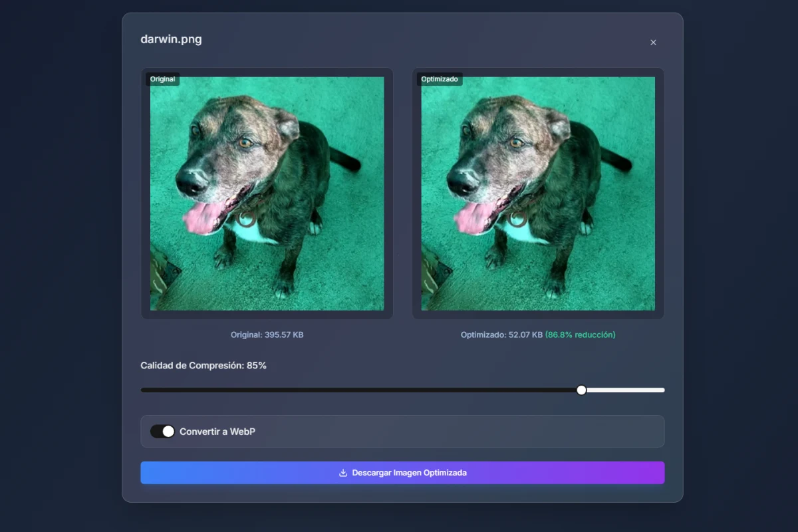Screen dimensions: 798x532
Task: Click the download arrow icon
Action: (x=343, y=473)
